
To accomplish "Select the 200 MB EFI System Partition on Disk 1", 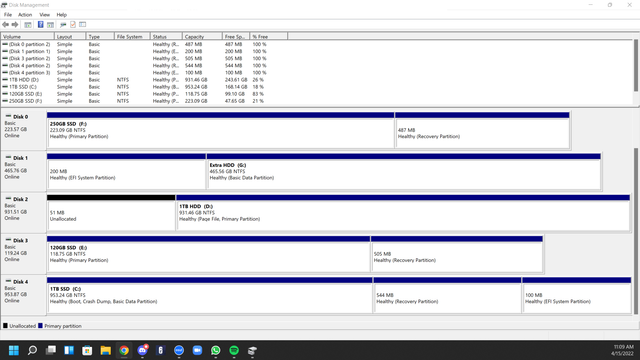I will (127, 171).
